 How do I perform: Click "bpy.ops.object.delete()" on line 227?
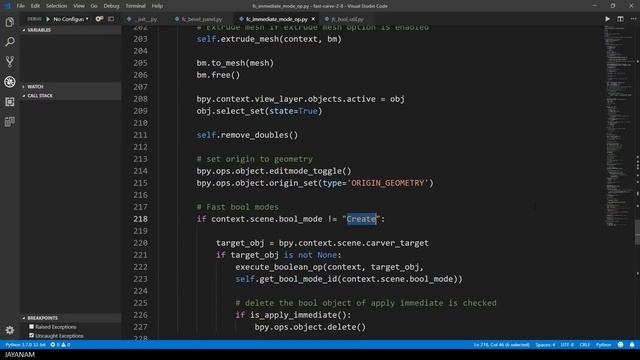(x=310, y=327)
